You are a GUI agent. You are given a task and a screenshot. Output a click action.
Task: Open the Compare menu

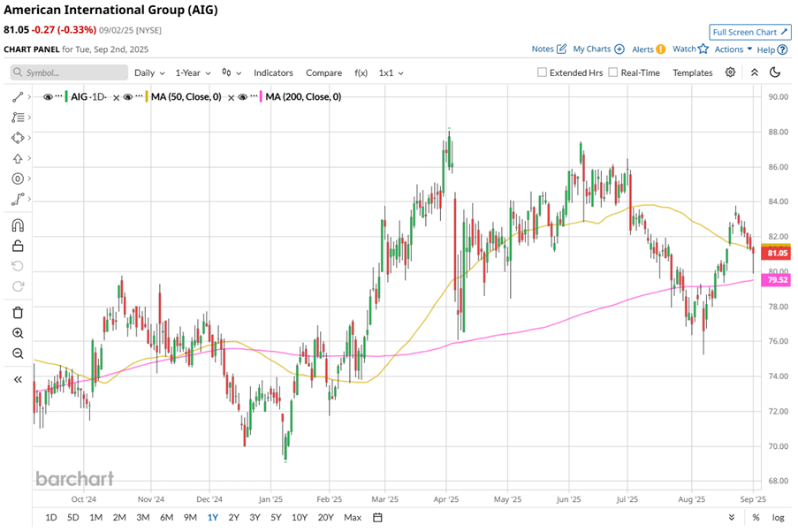coord(323,72)
